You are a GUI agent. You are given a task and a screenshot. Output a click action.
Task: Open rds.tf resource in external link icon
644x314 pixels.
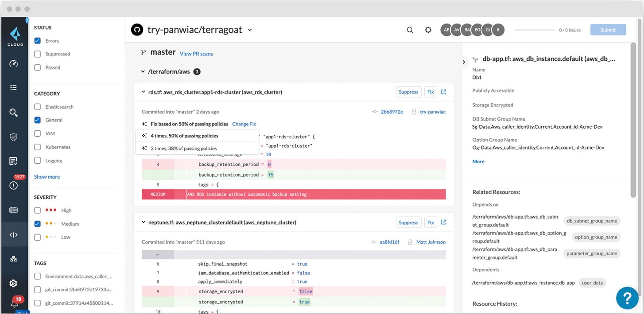pos(444,92)
